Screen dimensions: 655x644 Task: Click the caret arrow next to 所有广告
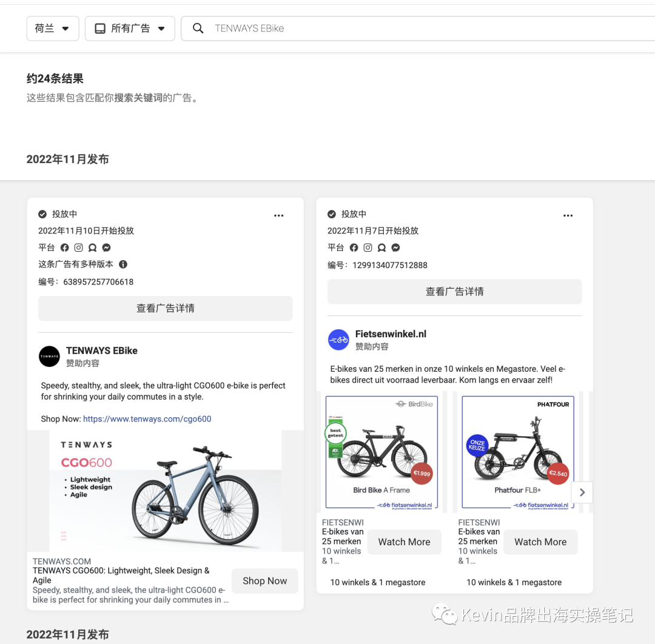click(161, 29)
